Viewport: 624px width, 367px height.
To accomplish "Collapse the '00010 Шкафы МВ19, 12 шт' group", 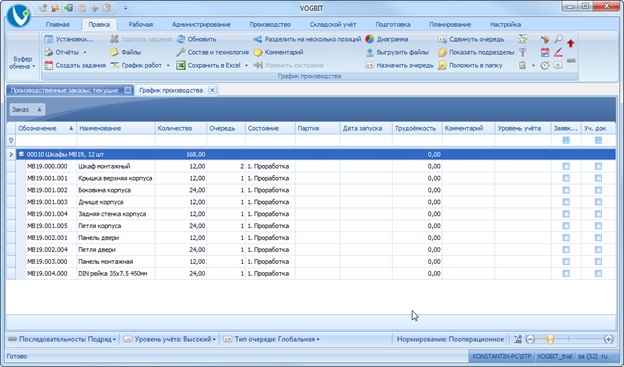I will coord(21,154).
